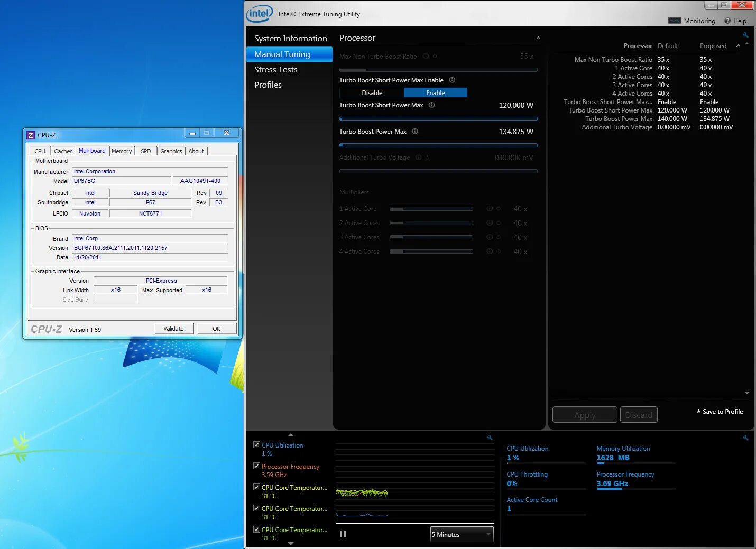Click info icon for 1 Active Core multiplier
The image size is (756, 549).
click(x=490, y=209)
